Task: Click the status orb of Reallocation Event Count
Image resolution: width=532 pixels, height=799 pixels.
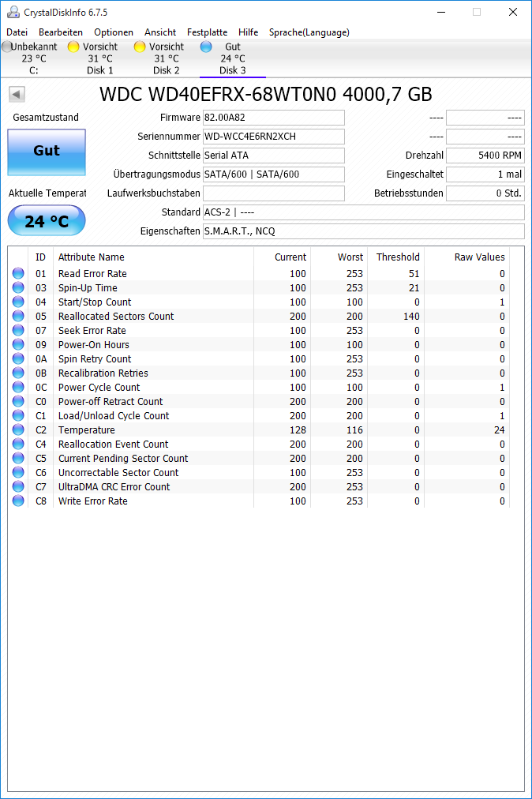Action: tap(18, 445)
